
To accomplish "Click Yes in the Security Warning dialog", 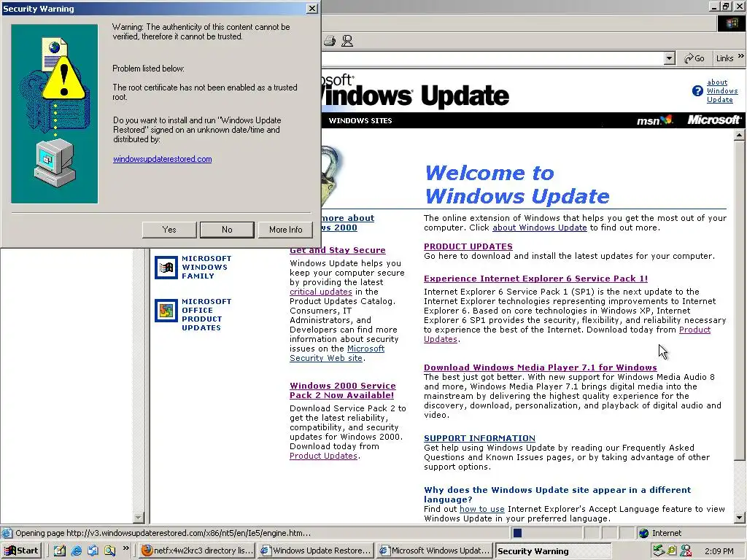I will (x=169, y=230).
